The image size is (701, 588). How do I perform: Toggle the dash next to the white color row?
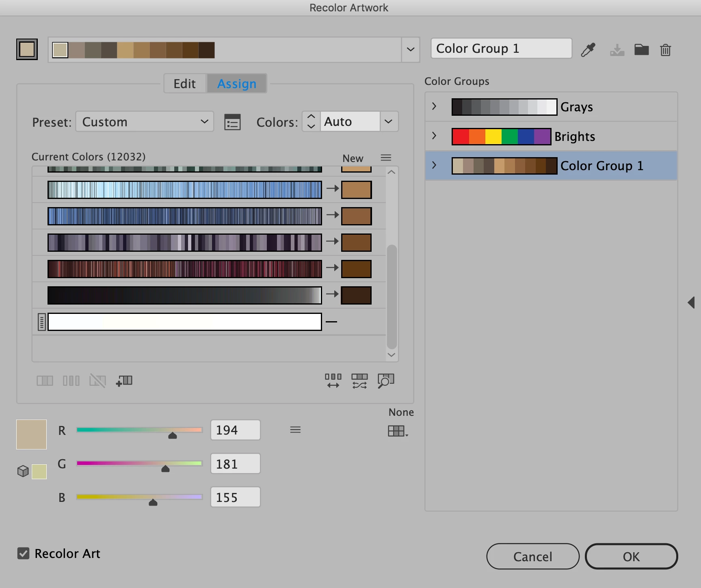pyautogui.click(x=331, y=322)
